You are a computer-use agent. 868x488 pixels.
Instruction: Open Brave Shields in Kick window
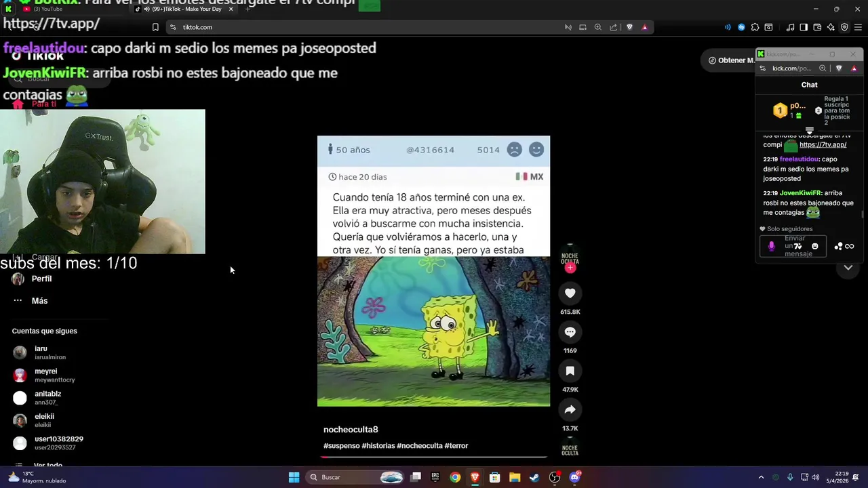tap(839, 68)
